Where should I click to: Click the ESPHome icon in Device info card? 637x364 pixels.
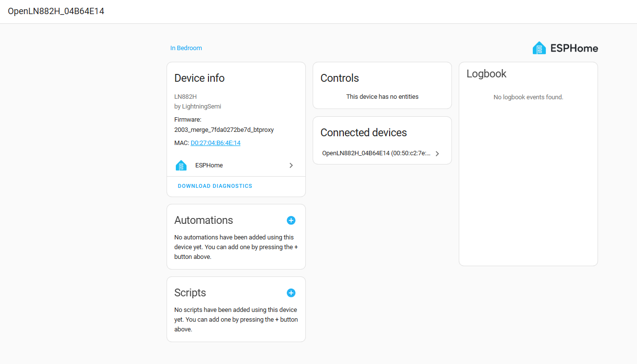point(181,165)
